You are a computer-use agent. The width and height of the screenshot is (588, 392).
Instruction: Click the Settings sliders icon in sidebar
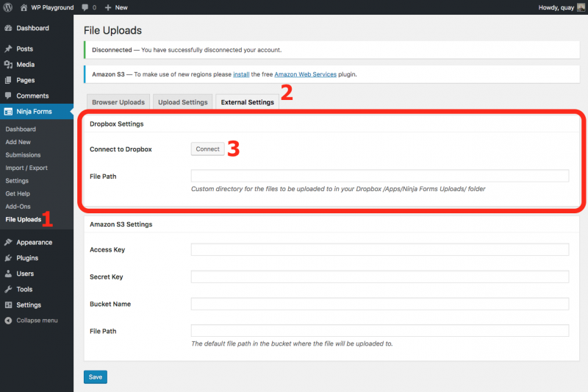8,305
